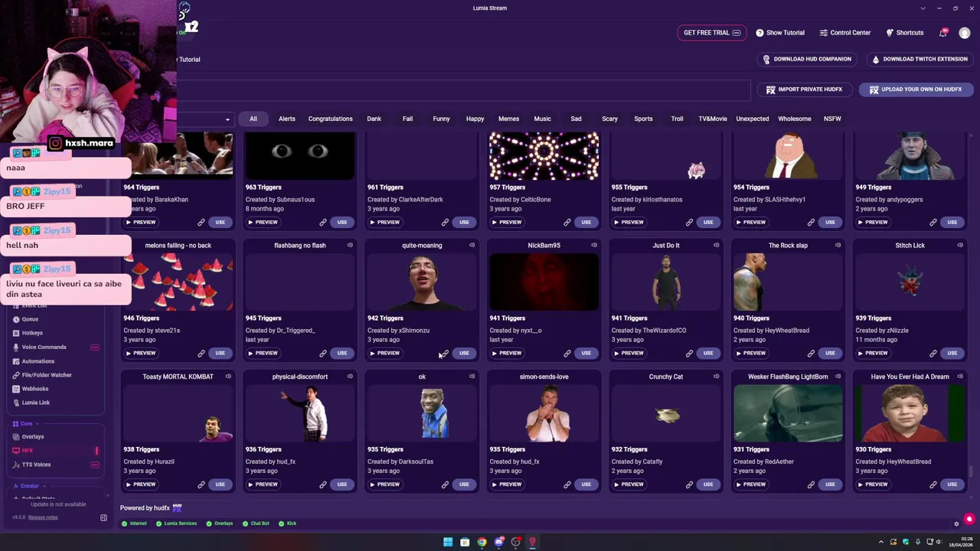Toggle sound icon on Toasty MORTAL KOMBAT
The width and height of the screenshot is (980, 551).
tap(228, 377)
